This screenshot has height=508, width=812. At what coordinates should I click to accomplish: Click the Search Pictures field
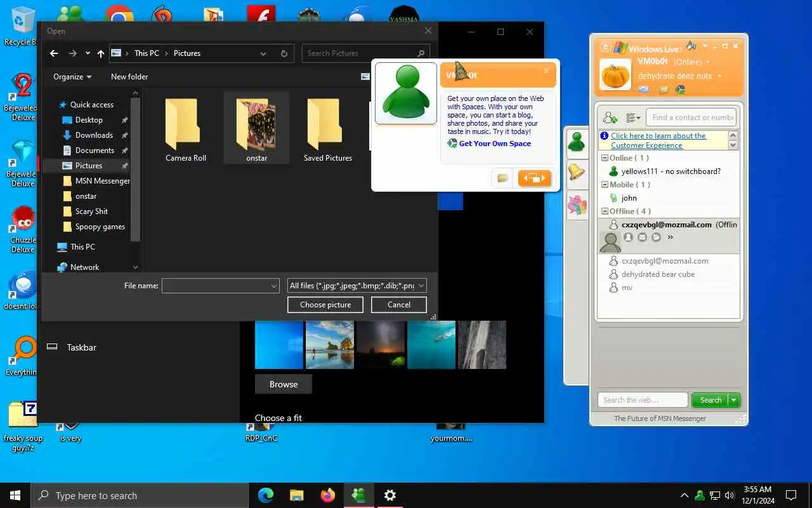click(365, 53)
